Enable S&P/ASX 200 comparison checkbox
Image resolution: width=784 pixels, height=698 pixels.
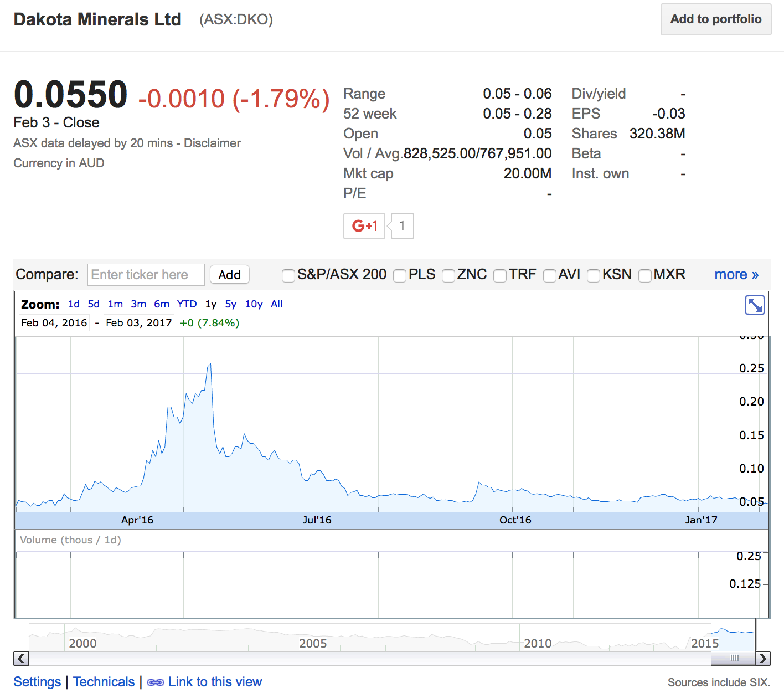pos(288,275)
